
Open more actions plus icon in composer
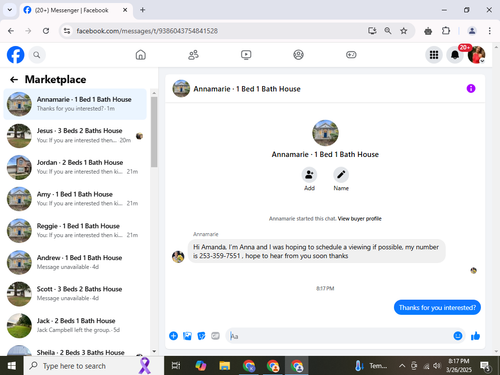[x=173, y=336]
